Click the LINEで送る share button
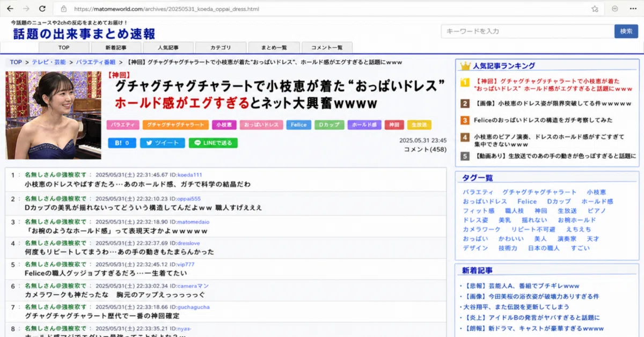Screen dimensions: 644x337 pyautogui.click(x=213, y=143)
